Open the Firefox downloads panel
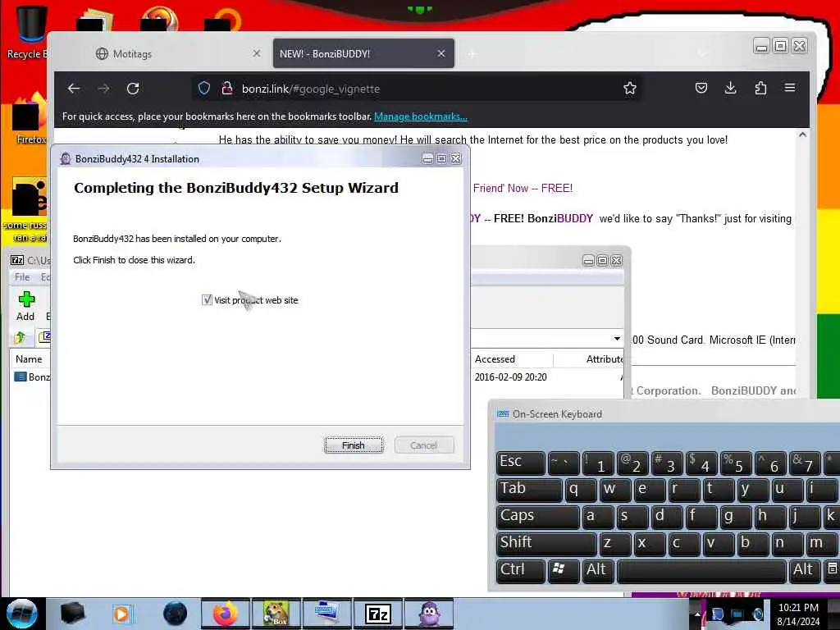 pyautogui.click(x=730, y=88)
